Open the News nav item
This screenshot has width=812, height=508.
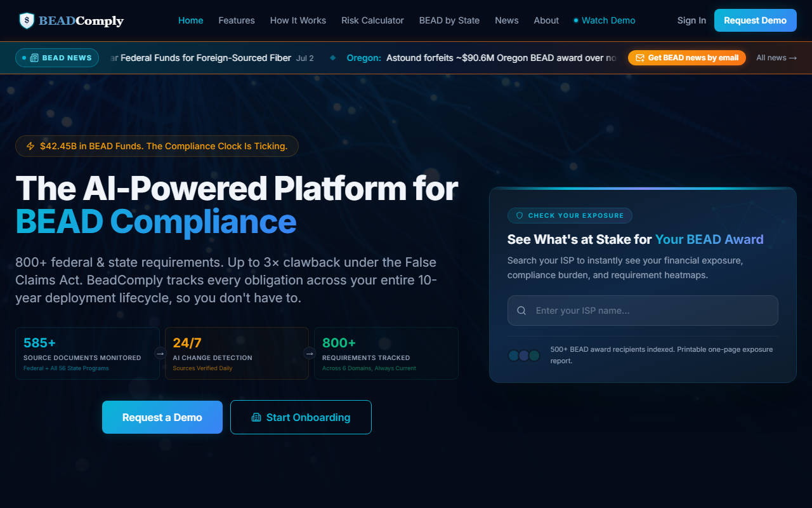pyautogui.click(x=507, y=20)
